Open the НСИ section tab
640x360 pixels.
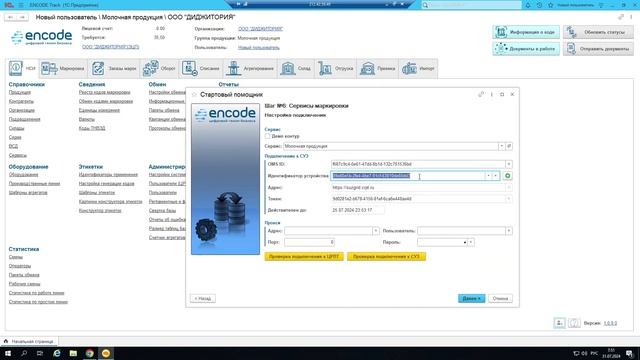click(x=23, y=69)
